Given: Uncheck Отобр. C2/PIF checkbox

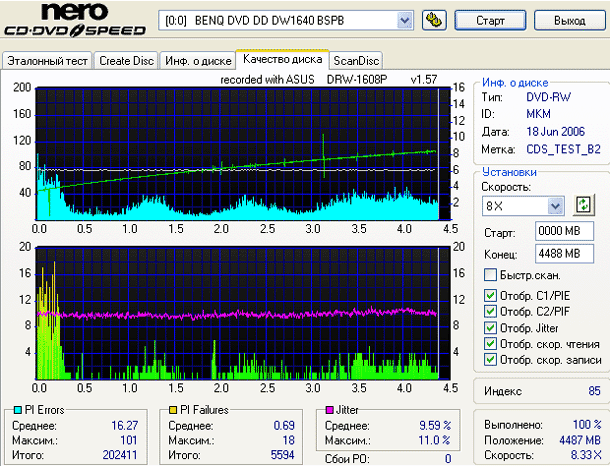Looking at the screenshot, I should pos(490,311).
